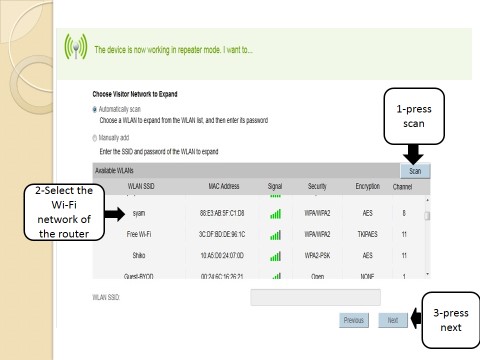Click the signal bars icon for Shiko
This screenshot has height=360, width=480.
click(x=275, y=256)
